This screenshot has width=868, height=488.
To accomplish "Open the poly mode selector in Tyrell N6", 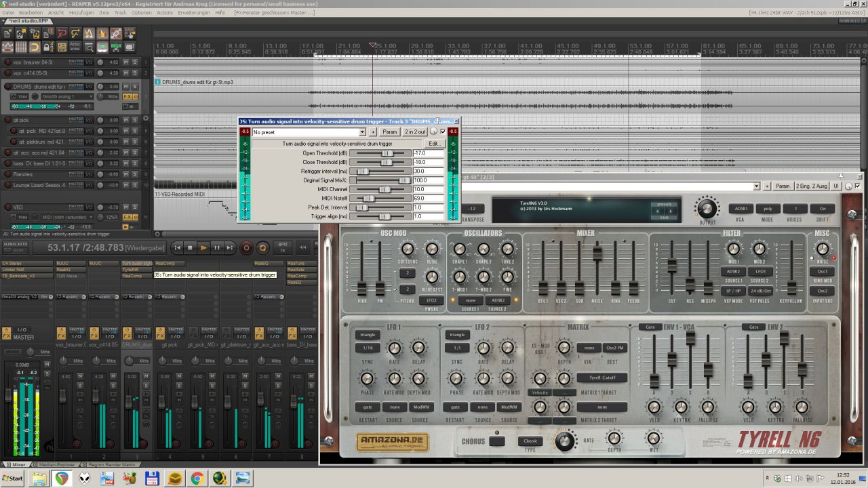I will click(x=767, y=209).
